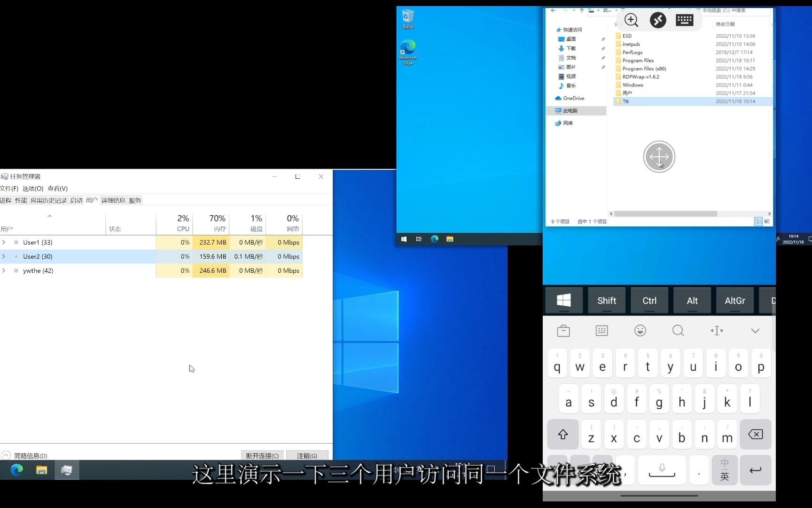
Task: Expand ywthe (42) row
Action: pyautogui.click(x=4, y=270)
